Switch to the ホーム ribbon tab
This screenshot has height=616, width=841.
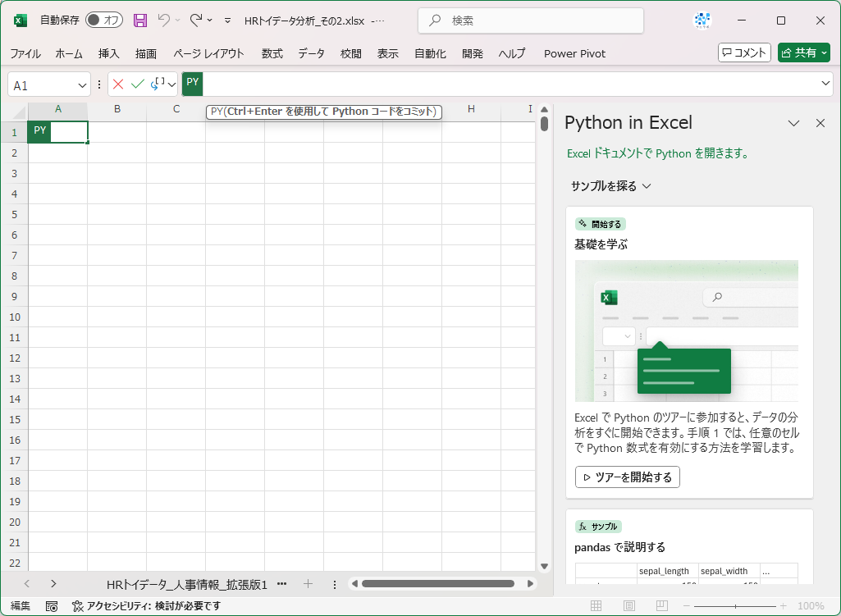click(69, 53)
